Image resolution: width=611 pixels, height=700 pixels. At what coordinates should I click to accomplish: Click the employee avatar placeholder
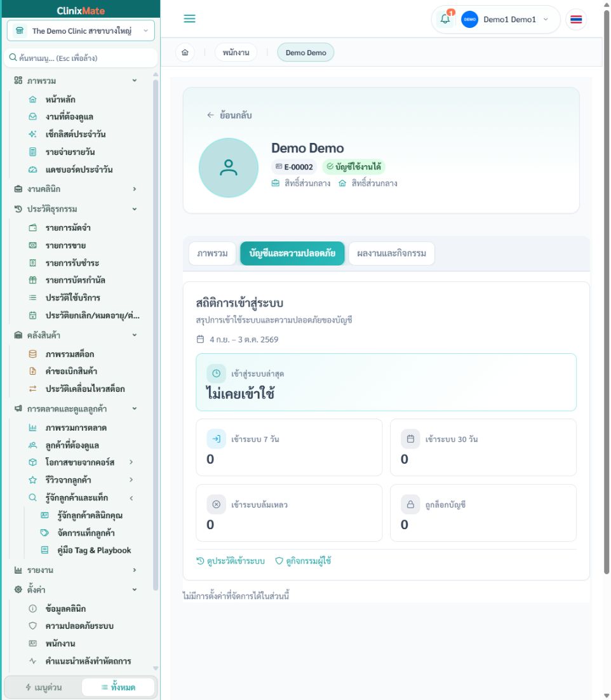pyautogui.click(x=229, y=168)
